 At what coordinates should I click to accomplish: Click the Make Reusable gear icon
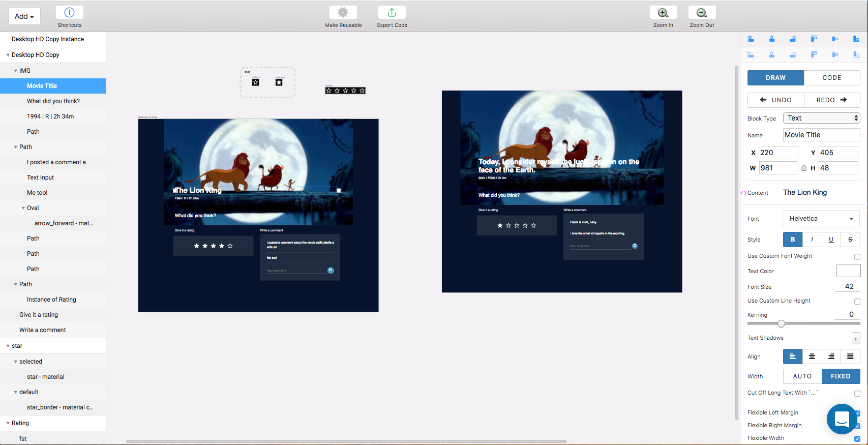point(343,12)
